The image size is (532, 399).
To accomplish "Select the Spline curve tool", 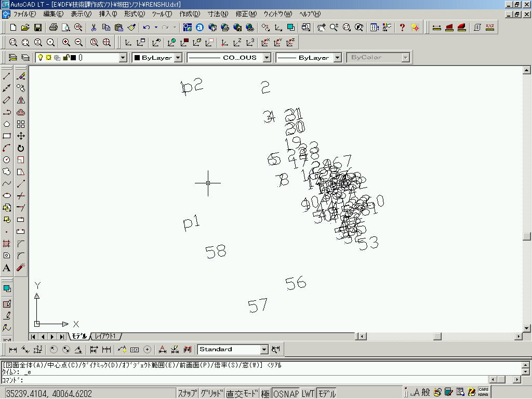I will 6,184.
